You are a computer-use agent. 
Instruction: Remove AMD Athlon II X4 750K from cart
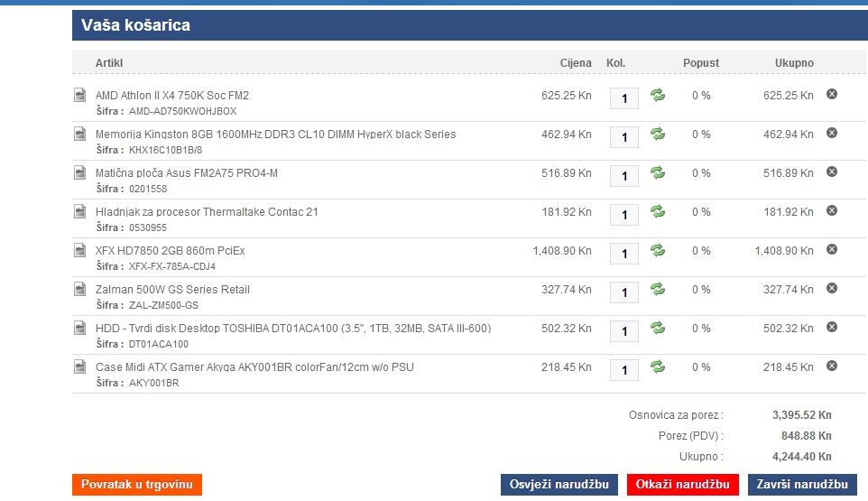coord(832,94)
